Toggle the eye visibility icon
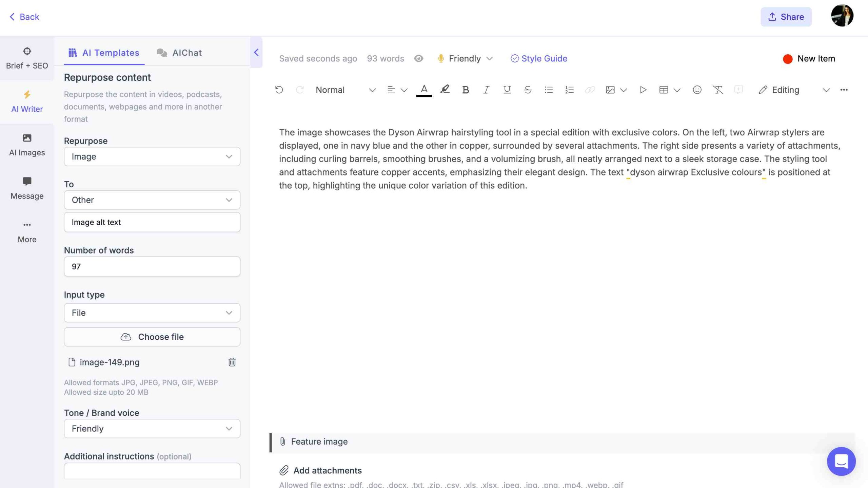The width and height of the screenshot is (868, 488). click(x=418, y=59)
